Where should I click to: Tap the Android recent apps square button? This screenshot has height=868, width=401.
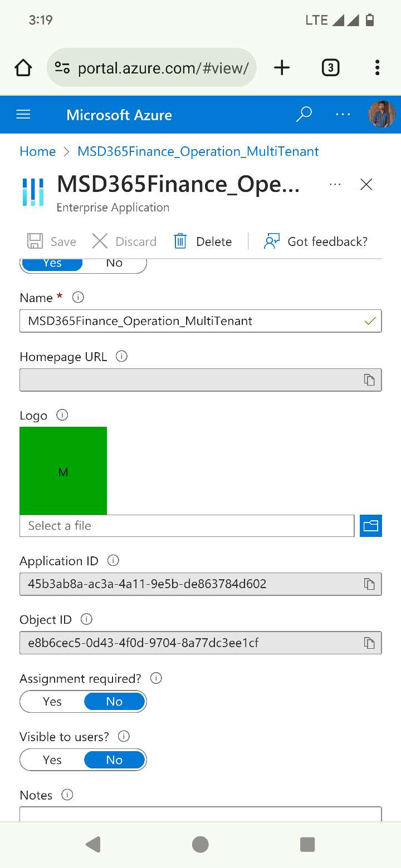(307, 845)
